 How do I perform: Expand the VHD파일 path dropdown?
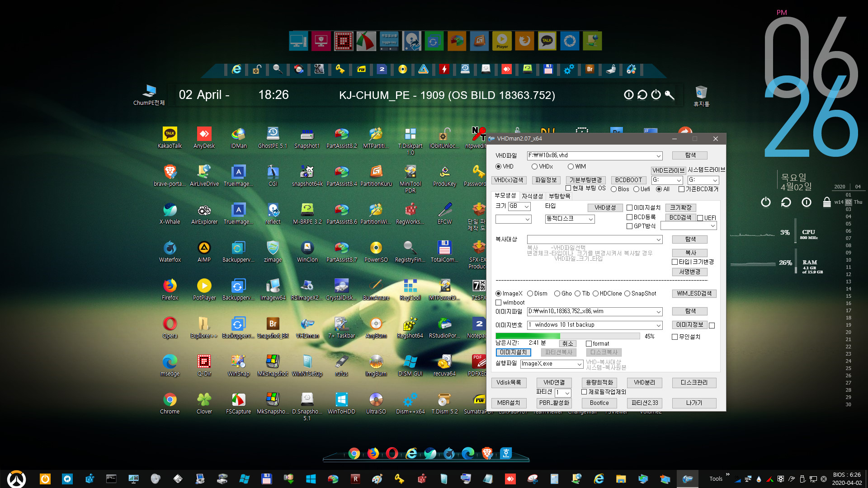[658, 156]
